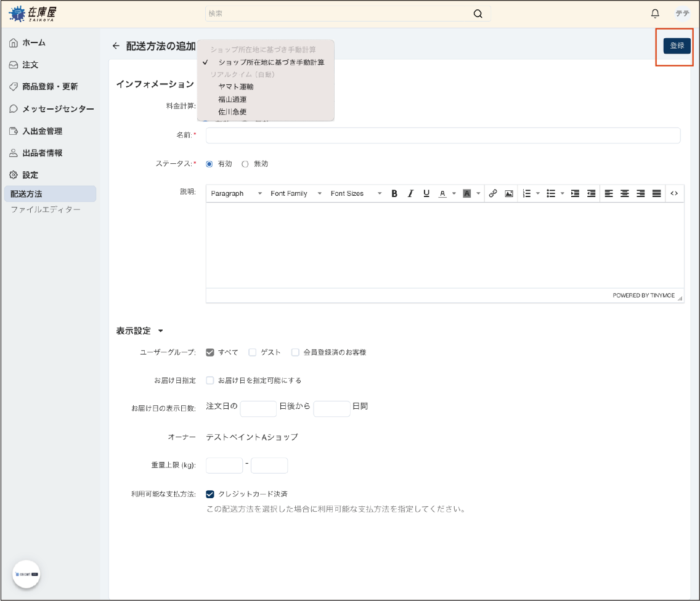This screenshot has width=700, height=601.
Task: Select the Bold icon in the description editor
Action: tap(394, 193)
